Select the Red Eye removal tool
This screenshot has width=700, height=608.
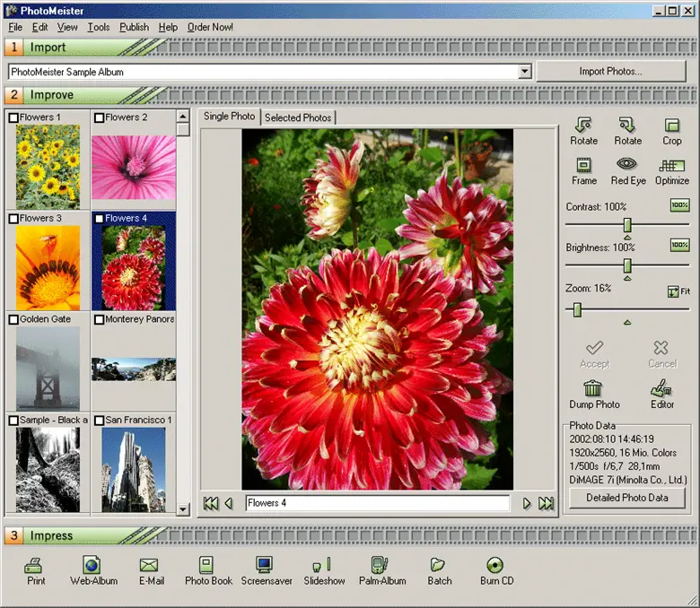click(627, 165)
